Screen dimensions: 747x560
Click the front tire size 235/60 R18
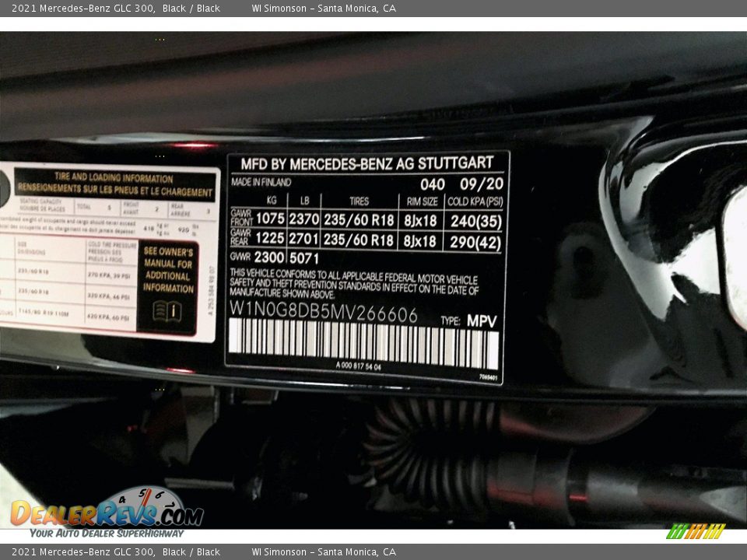tap(359, 220)
